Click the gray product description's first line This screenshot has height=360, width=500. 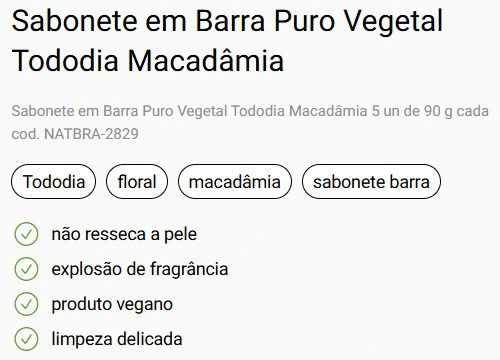click(250, 111)
